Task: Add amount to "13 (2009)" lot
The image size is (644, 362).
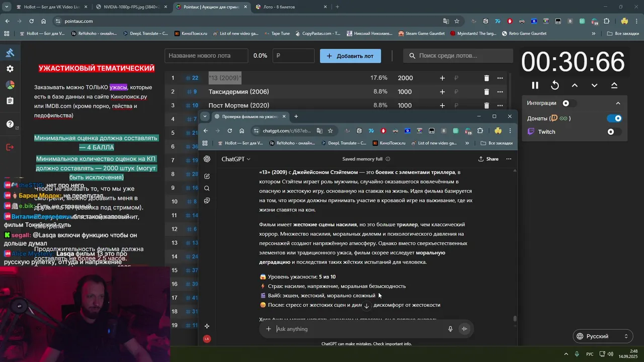Action: click(442, 78)
